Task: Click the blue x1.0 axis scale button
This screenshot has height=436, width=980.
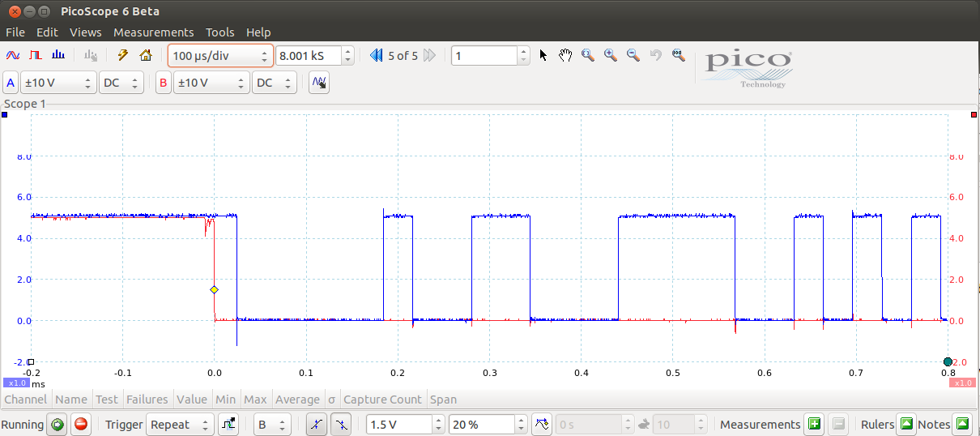Action: coord(16,383)
